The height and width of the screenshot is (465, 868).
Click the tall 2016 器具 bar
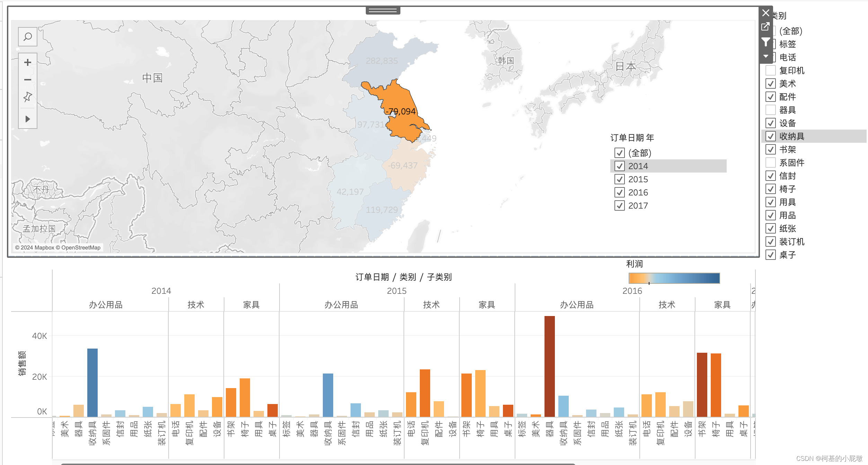[549, 366]
